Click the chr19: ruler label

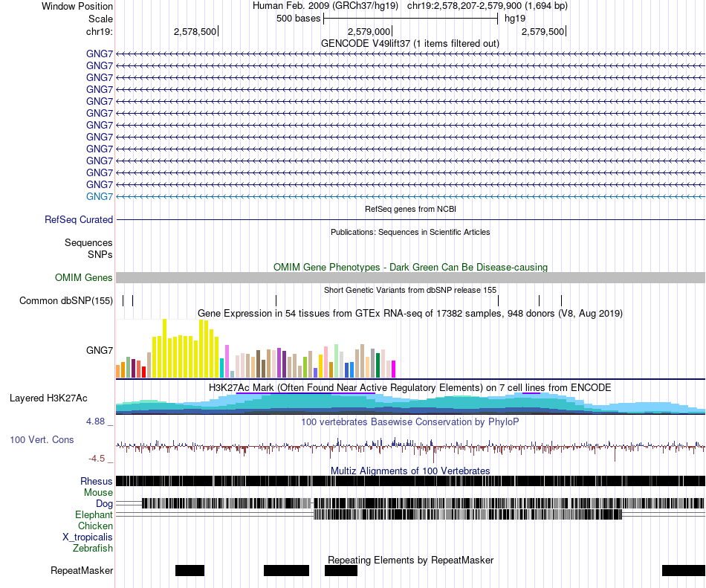pos(100,31)
